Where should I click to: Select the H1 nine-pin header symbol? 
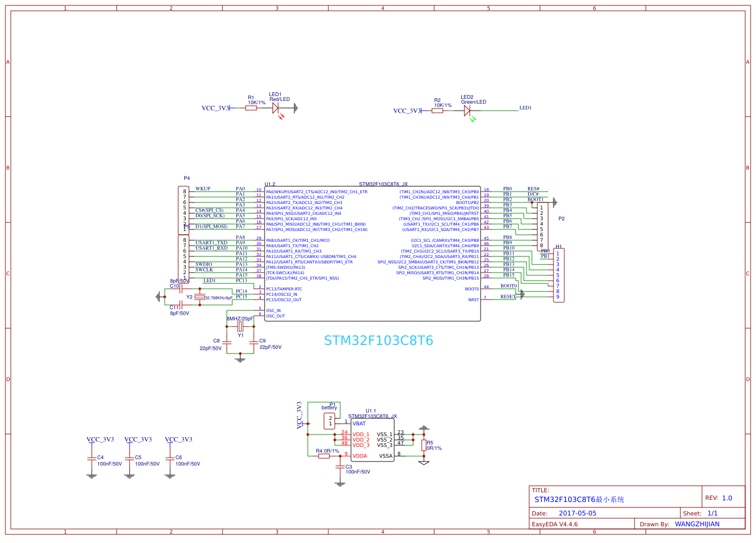tap(559, 275)
